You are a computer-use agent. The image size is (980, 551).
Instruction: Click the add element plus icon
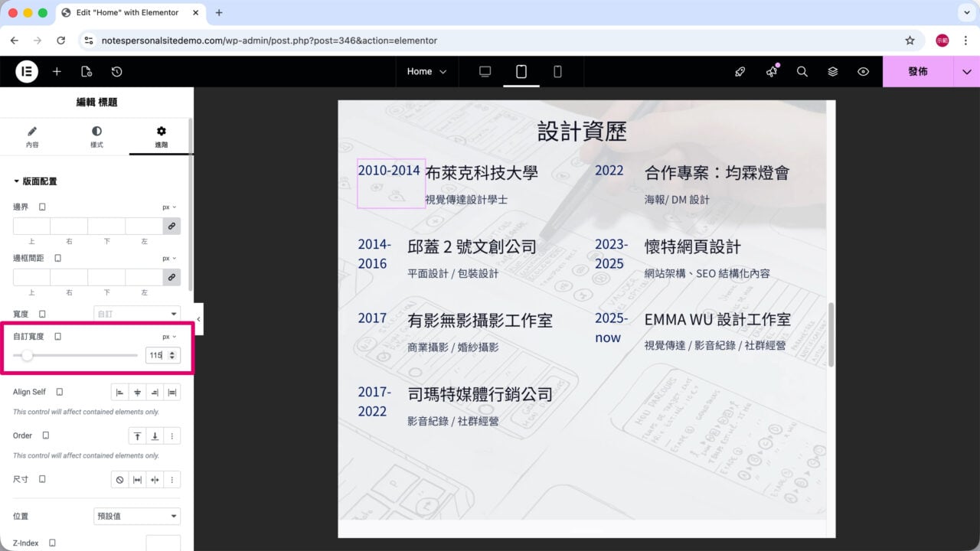pyautogui.click(x=57, y=71)
